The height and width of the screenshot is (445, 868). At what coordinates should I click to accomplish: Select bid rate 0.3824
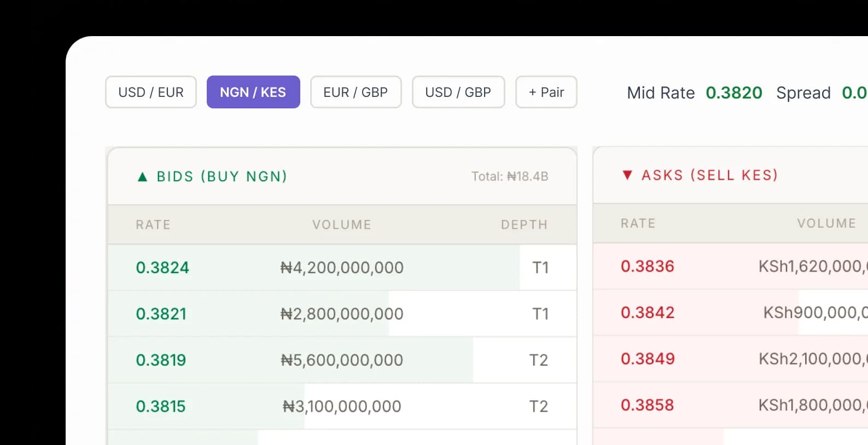click(x=162, y=268)
